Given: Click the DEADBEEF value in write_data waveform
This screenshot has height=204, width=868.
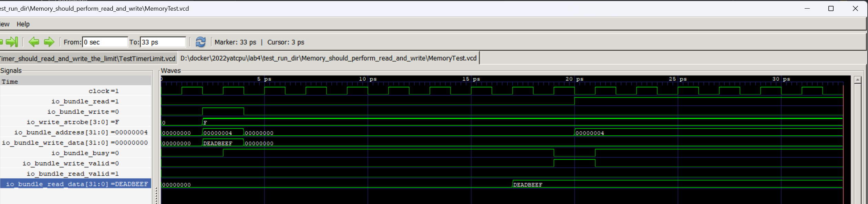Looking at the screenshot, I should [x=218, y=143].
